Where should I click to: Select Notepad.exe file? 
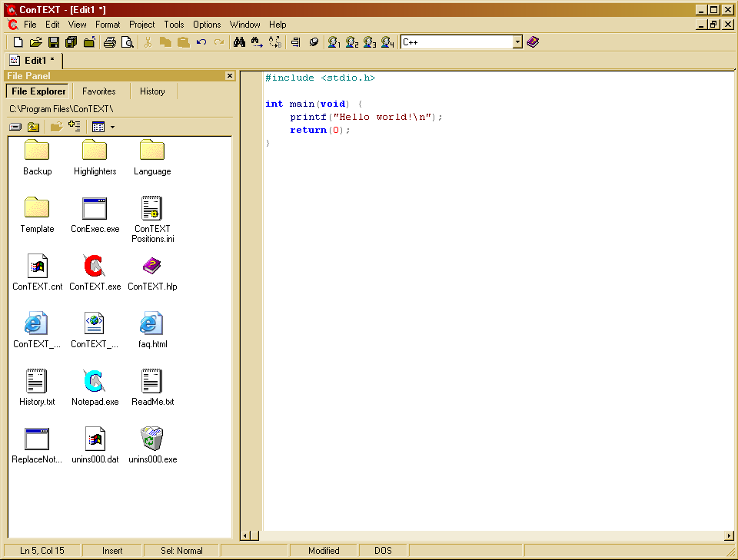click(x=95, y=388)
